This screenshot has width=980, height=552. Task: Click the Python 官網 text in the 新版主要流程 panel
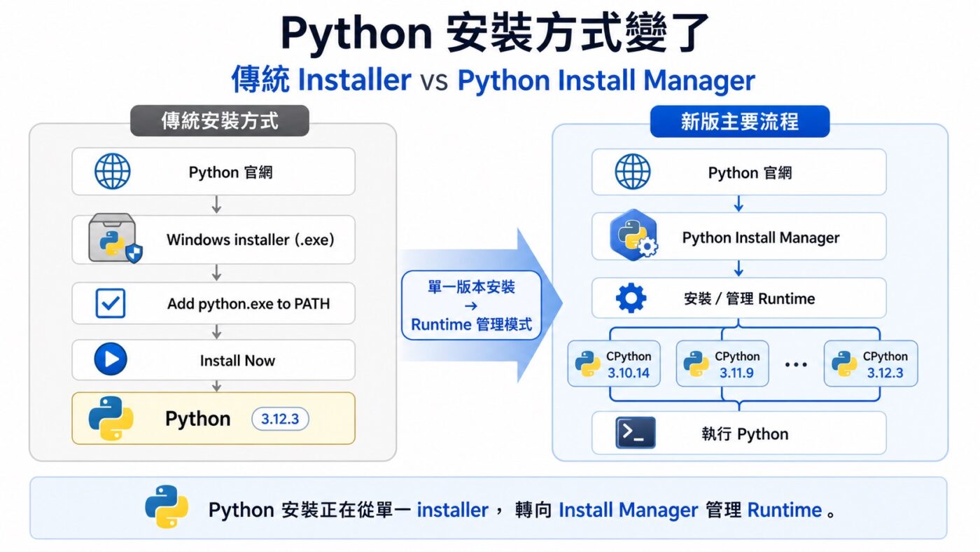point(750,173)
